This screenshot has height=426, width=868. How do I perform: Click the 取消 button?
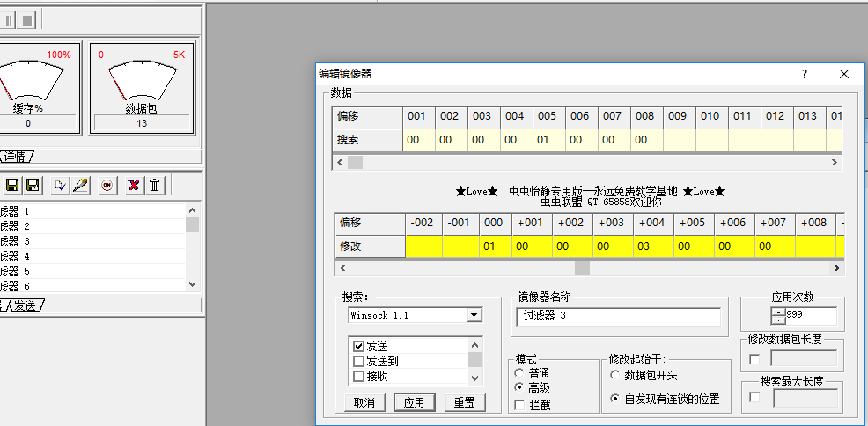[x=364, y=402]
